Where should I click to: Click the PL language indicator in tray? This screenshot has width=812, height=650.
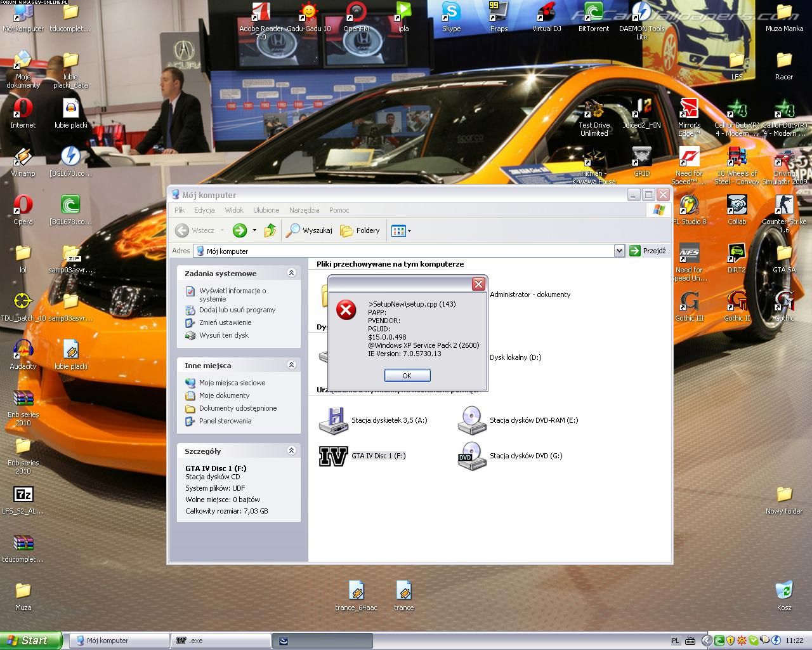tap(676, 641)
